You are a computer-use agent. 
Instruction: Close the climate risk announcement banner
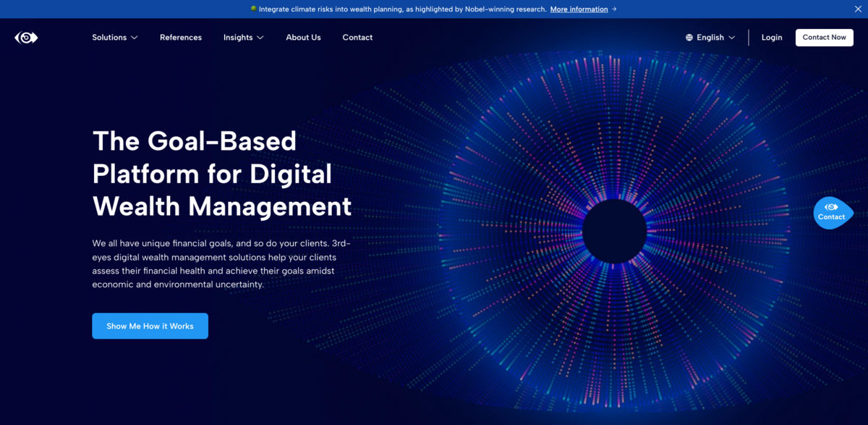(x=858, y=9)
